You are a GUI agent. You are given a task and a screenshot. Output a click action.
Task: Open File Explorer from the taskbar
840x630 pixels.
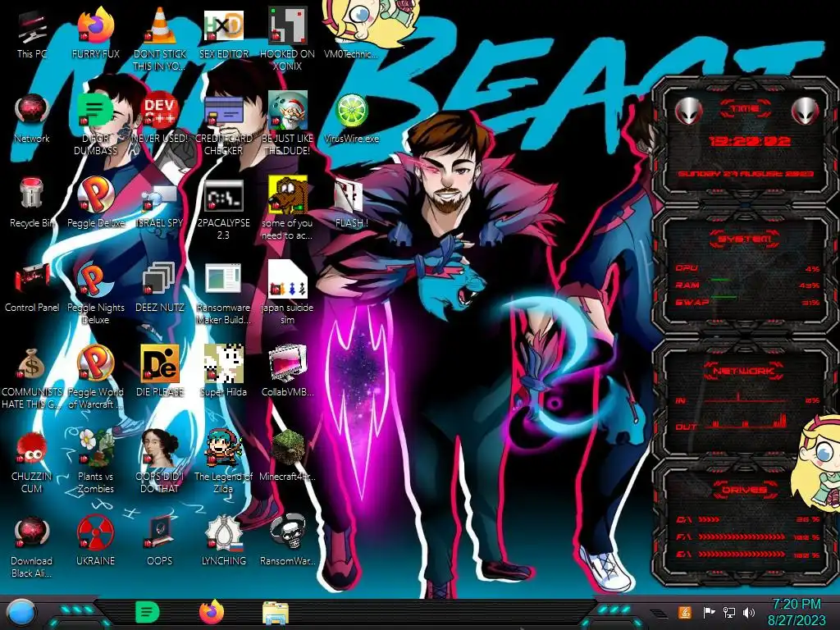[x=276, y=613]
